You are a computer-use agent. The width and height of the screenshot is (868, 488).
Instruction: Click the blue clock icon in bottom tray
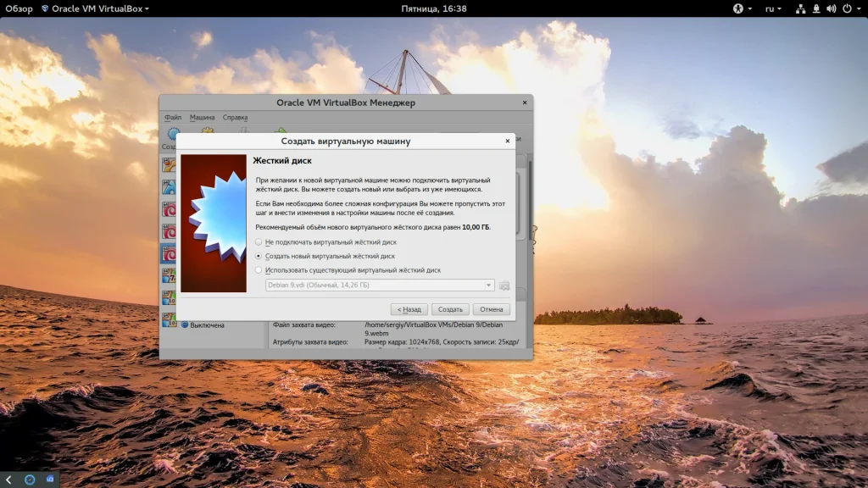[x=30, y=480]
